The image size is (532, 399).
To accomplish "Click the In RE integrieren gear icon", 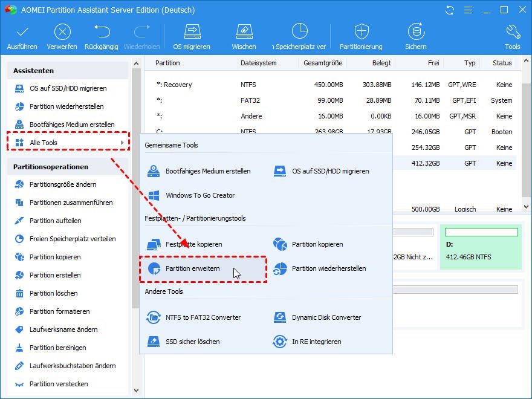I will pyautogui.click(x=280, y=342).
